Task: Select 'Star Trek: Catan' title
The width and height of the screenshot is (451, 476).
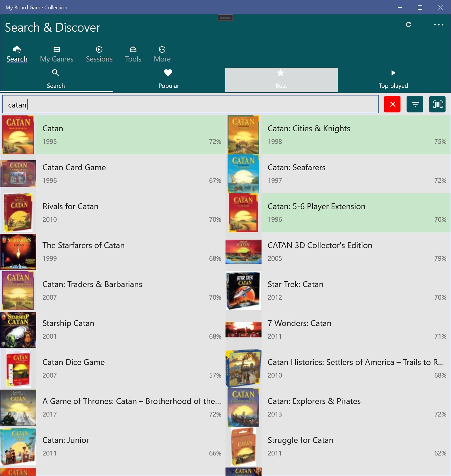Action: pos(295,284)
